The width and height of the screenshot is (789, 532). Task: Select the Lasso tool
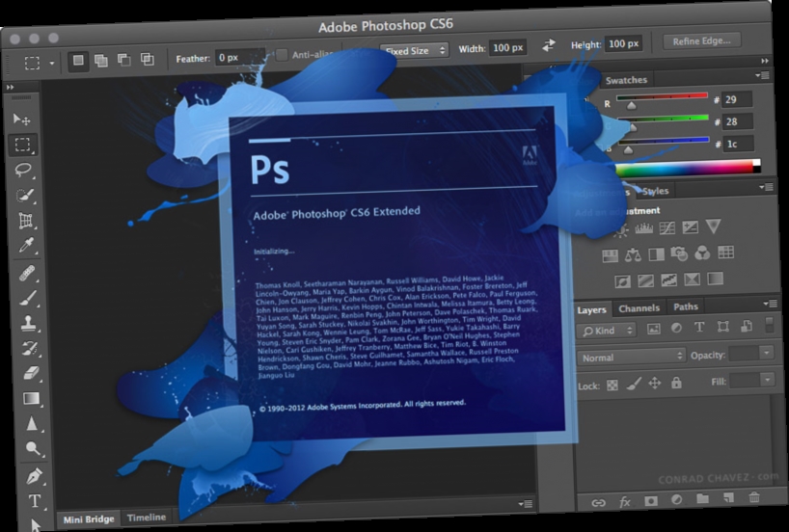coord(23,170)
